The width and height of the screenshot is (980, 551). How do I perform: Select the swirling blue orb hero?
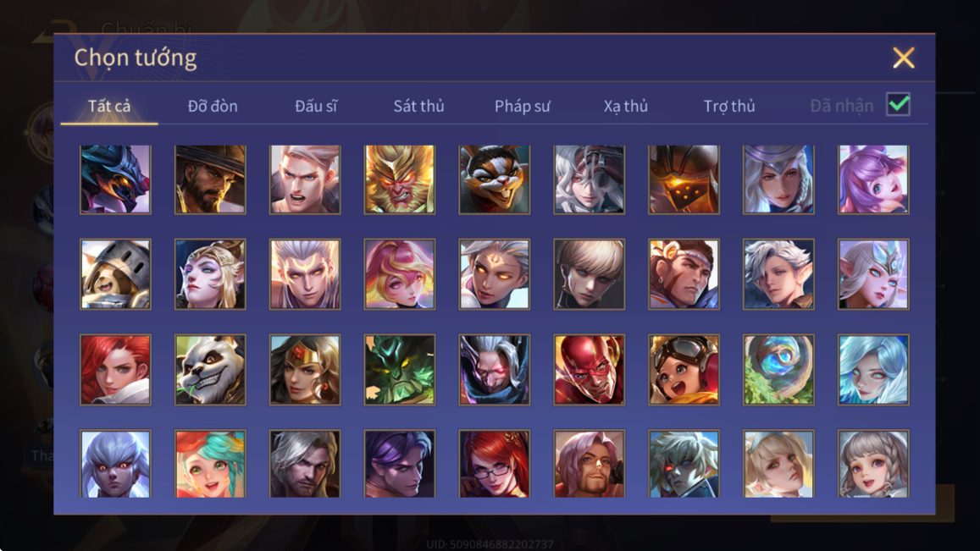(778, 369)
